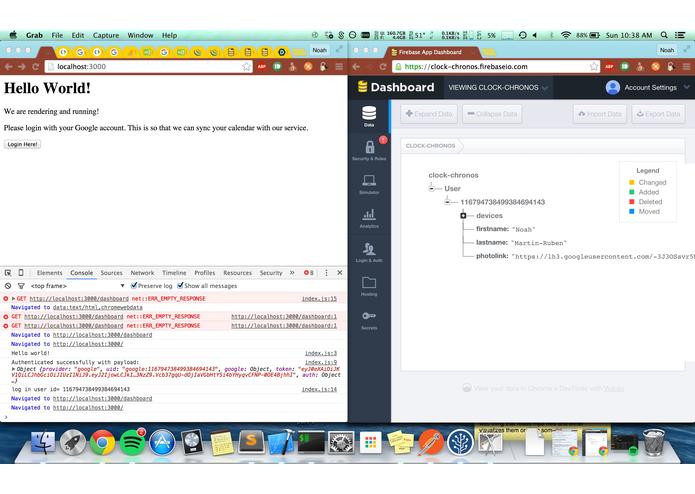The image size is (695, 494).
Task: Click the Collapse Data button
Action: [x=492, y=114]
